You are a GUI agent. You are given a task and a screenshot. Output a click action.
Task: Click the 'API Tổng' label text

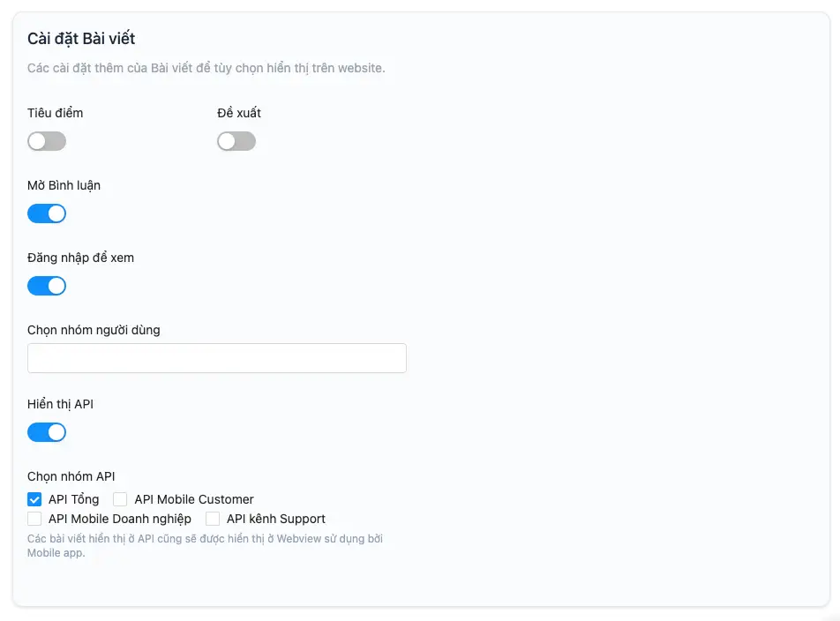point(73,499)
